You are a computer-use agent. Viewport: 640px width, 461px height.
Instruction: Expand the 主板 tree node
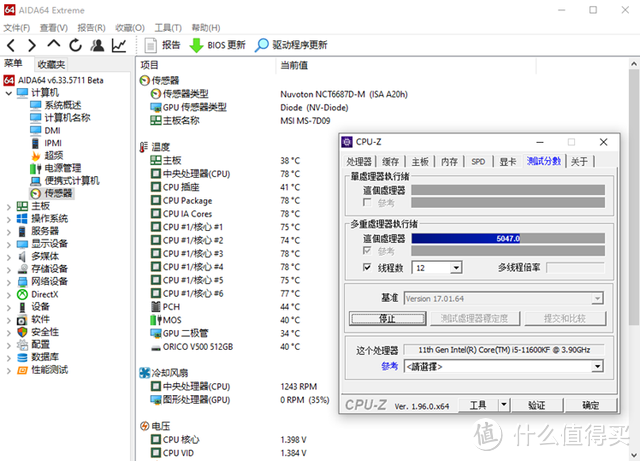(9, 207)
